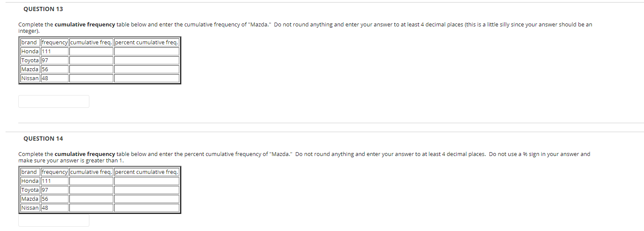Click Nissan percent cumulative freq. cell, Question 13
This screenshot has height=231, width=644.
click(146, 78)
